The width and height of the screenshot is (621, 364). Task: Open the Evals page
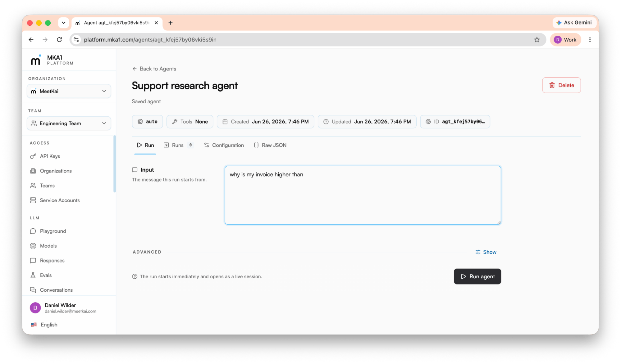coord(46,275)
